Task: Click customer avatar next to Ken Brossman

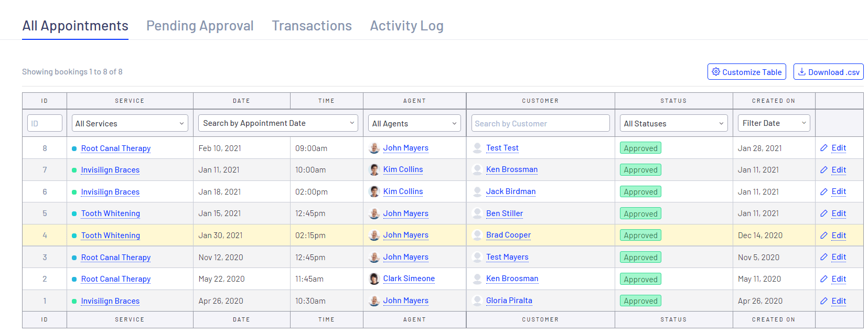Action: pos(477,169)
